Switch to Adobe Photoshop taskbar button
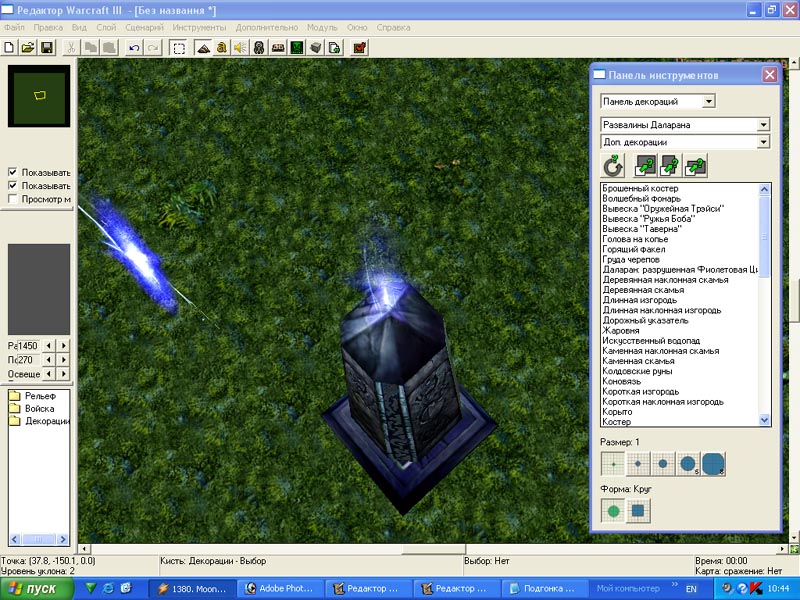The image size is (800, 600). (281, 588)
